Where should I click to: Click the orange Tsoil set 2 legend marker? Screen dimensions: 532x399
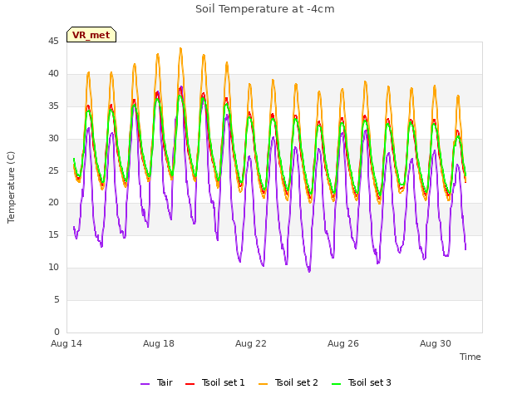pyautogui.click(x=264, y=384)
